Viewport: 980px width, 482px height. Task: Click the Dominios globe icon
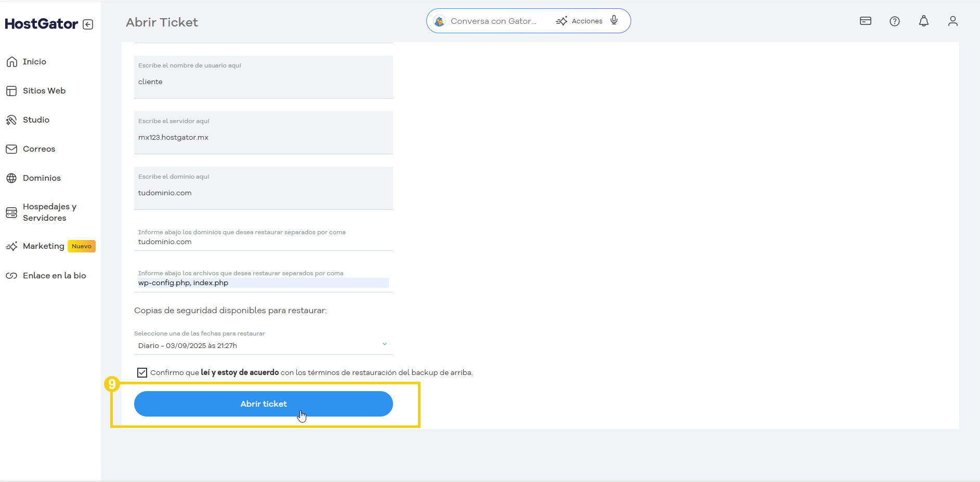coord(11,178)
